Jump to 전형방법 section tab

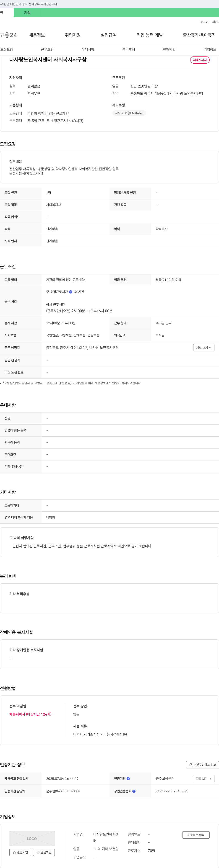click(x=169, y=49)
